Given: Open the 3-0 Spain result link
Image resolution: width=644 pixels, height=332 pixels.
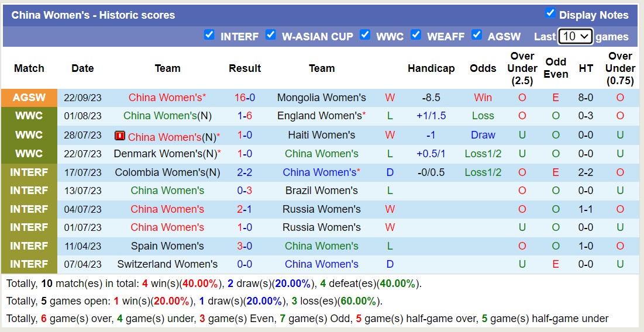Looking at the screenshot, I should (244, 246).
